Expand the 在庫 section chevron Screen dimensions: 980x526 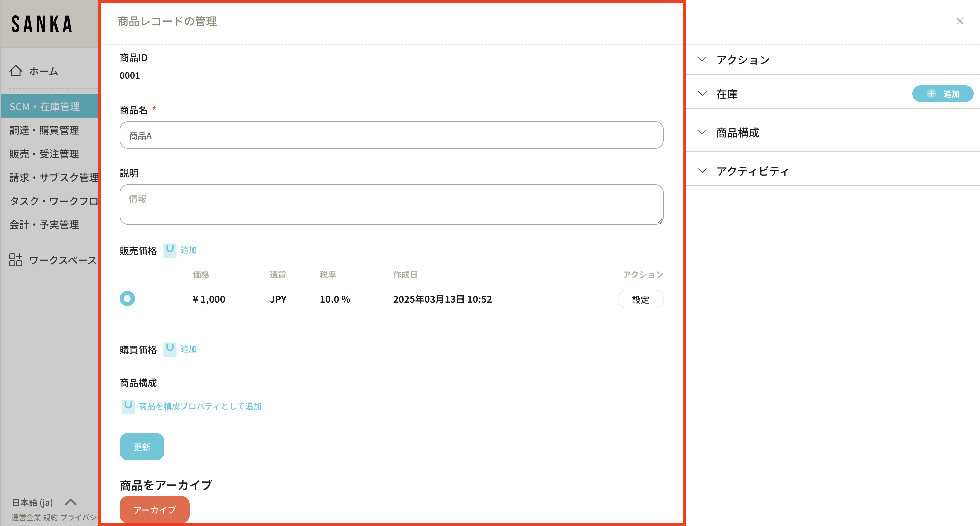click(x=702, y=94)
